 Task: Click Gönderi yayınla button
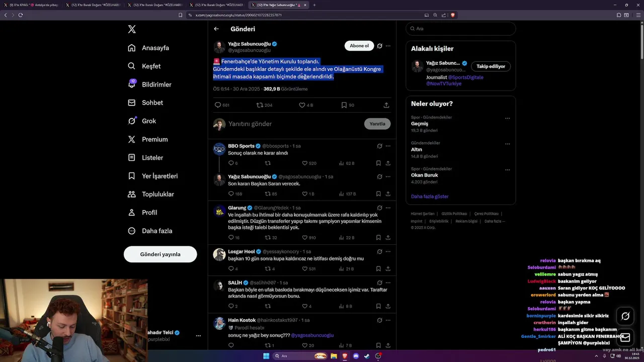160,254
